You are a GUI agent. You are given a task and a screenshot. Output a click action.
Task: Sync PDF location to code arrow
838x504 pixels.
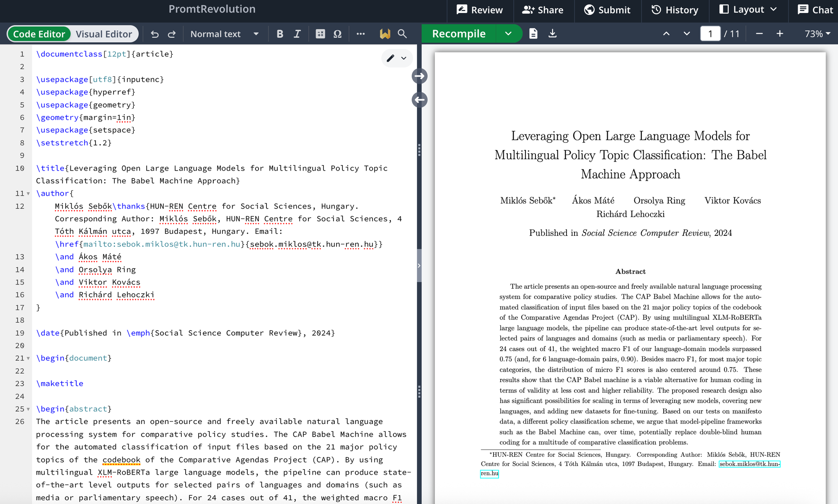[x=419, y=100]
